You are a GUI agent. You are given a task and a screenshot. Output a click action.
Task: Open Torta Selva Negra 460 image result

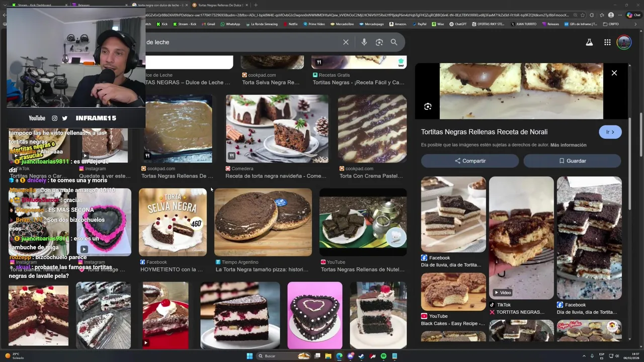[x=173, y=222]
